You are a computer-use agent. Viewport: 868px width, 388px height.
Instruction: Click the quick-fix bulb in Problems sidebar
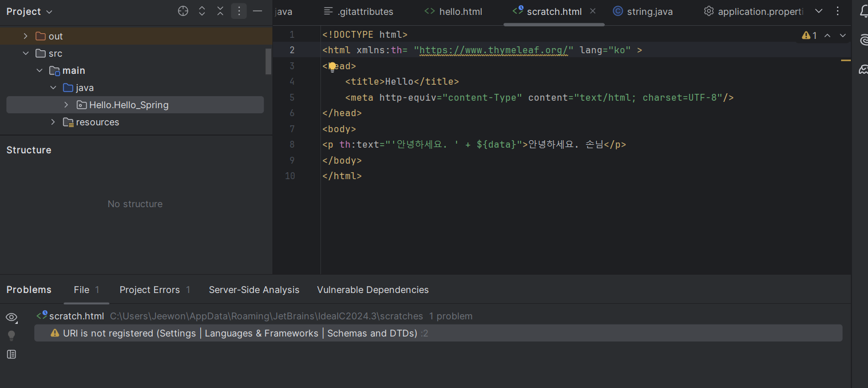[x=11, y=335]
